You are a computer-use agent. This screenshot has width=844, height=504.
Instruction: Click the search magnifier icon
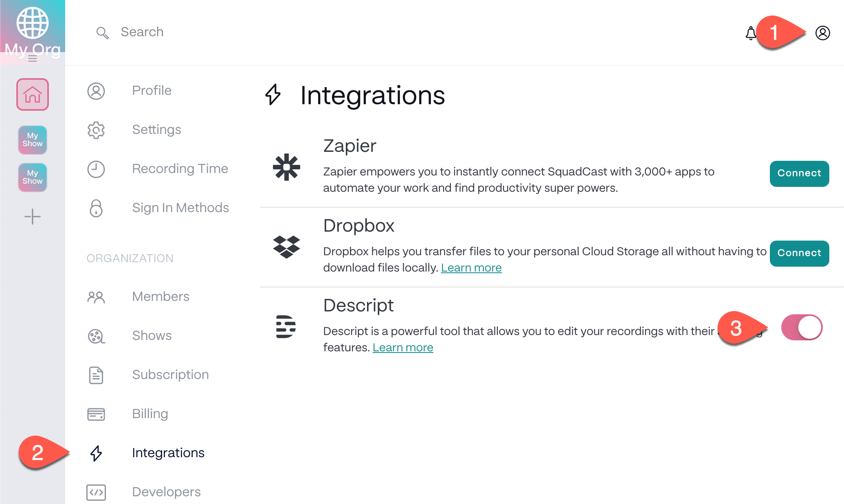[x=102, y=33]
